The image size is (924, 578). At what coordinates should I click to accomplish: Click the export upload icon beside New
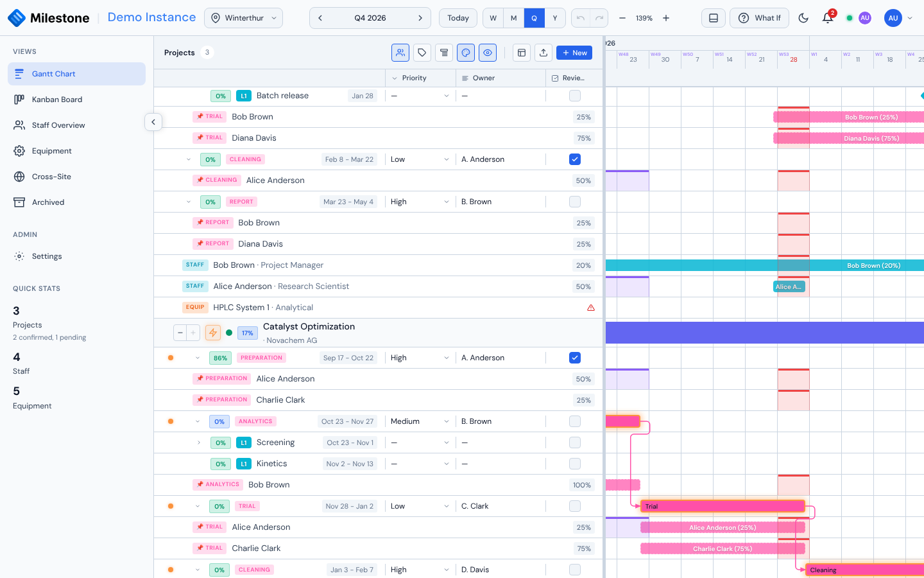(543, 53)
